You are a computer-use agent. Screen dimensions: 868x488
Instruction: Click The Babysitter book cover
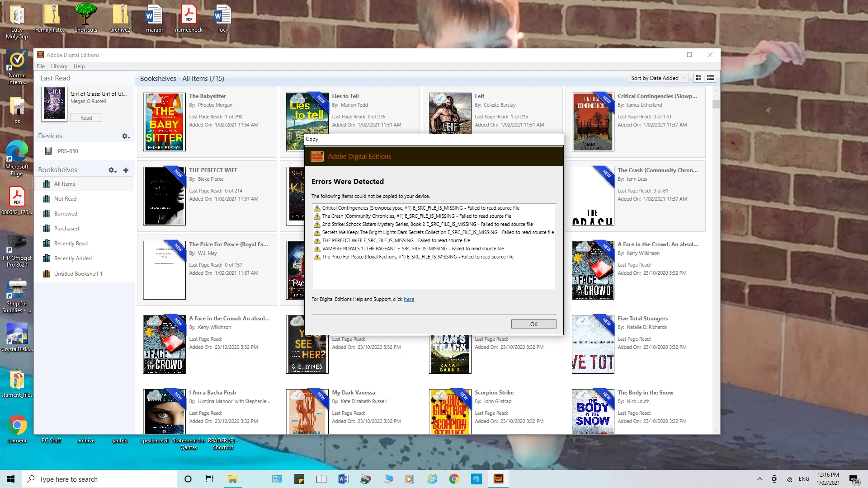[x=164, y=122]
